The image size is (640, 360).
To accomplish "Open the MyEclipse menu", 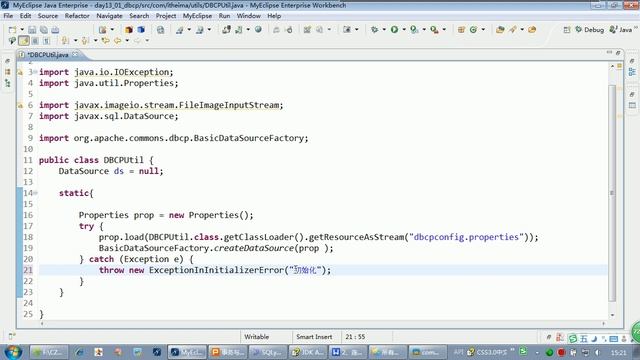I will click(197, 16).
